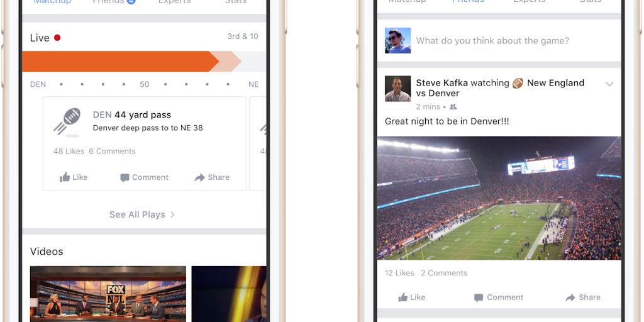View 6 Comments on the pass play
This screenshot has width=644, height=322.
112,151
